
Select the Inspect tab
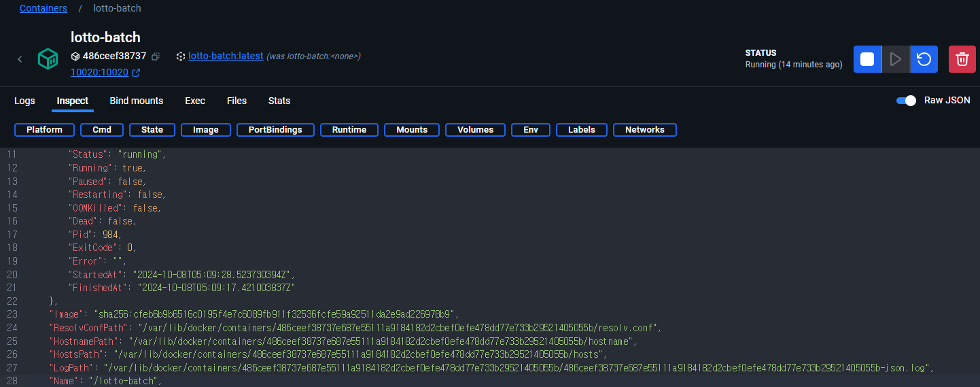click(73, 101)
